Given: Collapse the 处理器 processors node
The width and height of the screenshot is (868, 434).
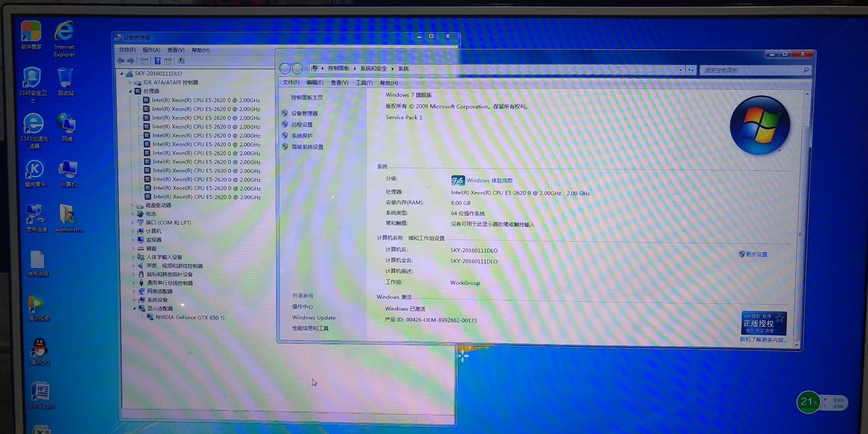Looking at the screenshot, I should click(x=130, y=91).
